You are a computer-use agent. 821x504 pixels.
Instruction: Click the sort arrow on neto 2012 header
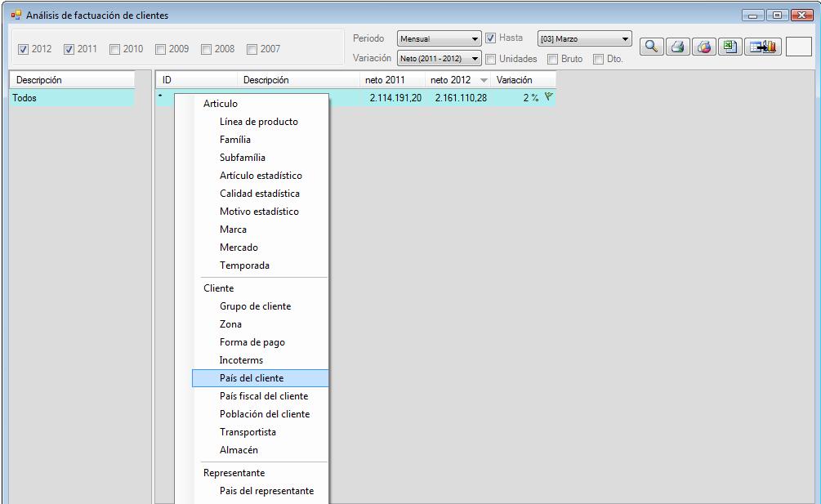click(x=483, y=80)
